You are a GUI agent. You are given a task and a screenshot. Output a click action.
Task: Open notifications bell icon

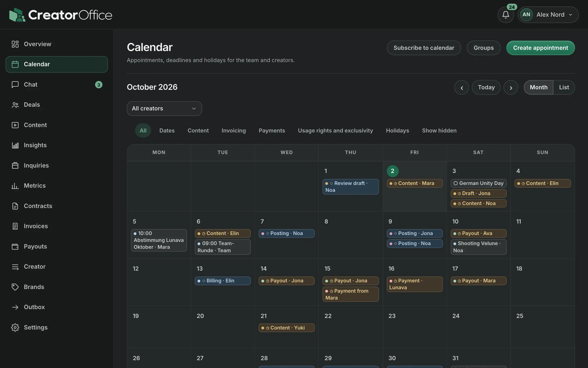[x=505, y=15]
